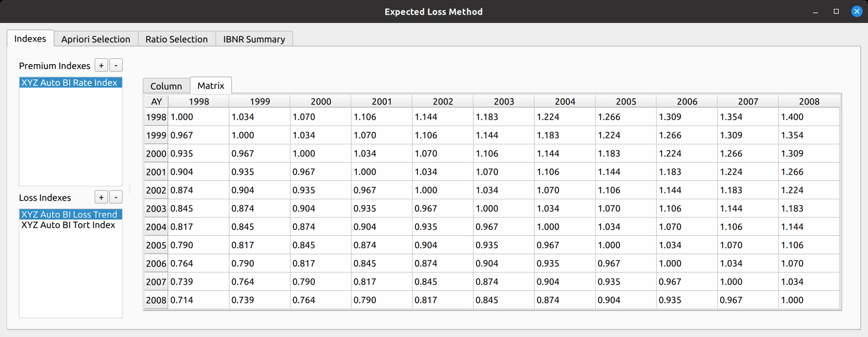Select XYZ Auto BI Loss Trend item
Image resolution: width=868 pixels, height=337 pixels.
69,215
